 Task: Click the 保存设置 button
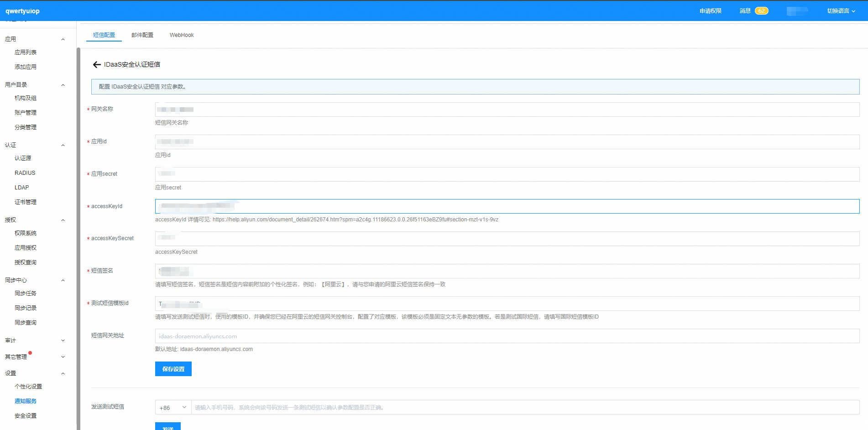pos(173,369)
